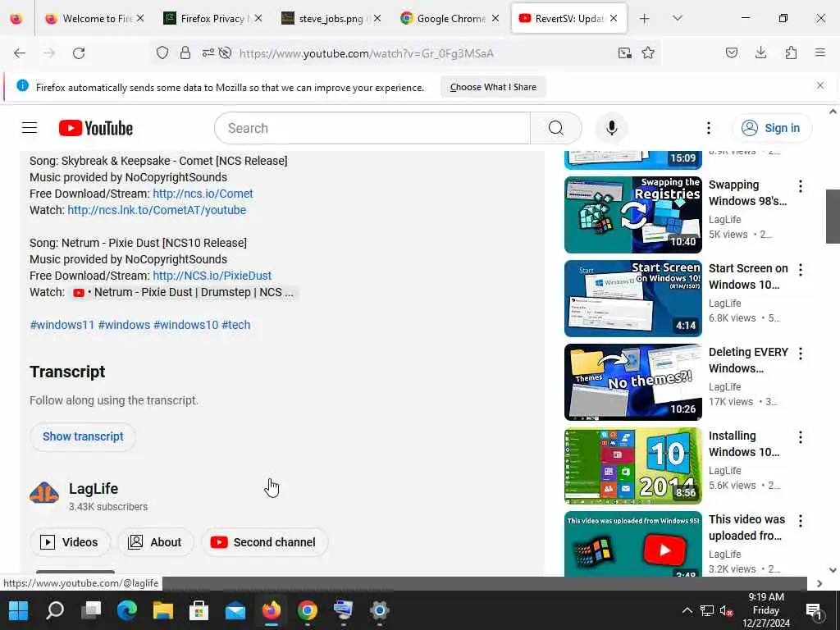This screenshot has width=840, height=630.
Task: Toggle picture-in-picture icon in address bar
Action: (x=624, y=53)
